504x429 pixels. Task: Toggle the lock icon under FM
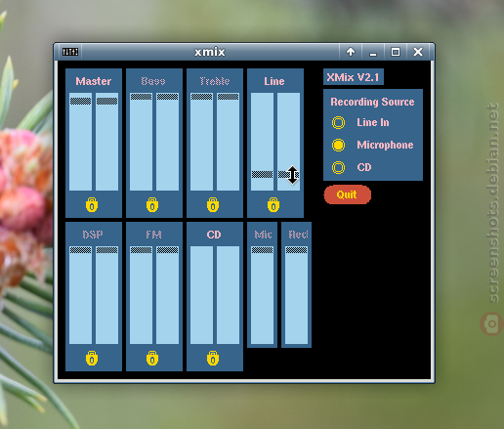coord(152,359)
